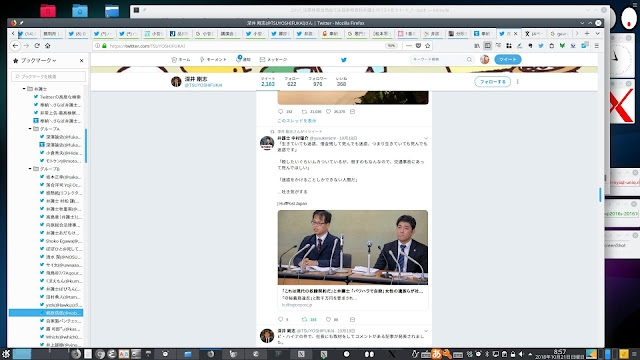Open chevron menu on bottom 深井 剛志 tweet
The image size is (640, 360).
pyautogui.click(x=426, y=331)
